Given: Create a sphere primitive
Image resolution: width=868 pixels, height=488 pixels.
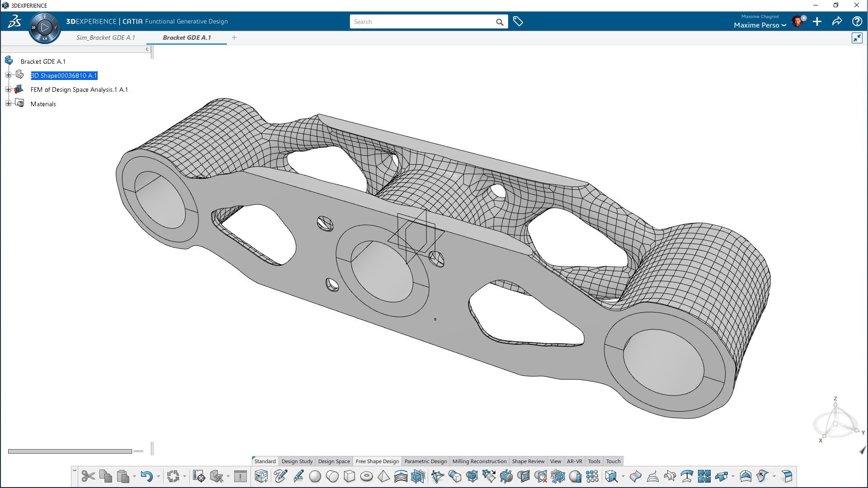Looking at the screenshot, I should [315, 476].
